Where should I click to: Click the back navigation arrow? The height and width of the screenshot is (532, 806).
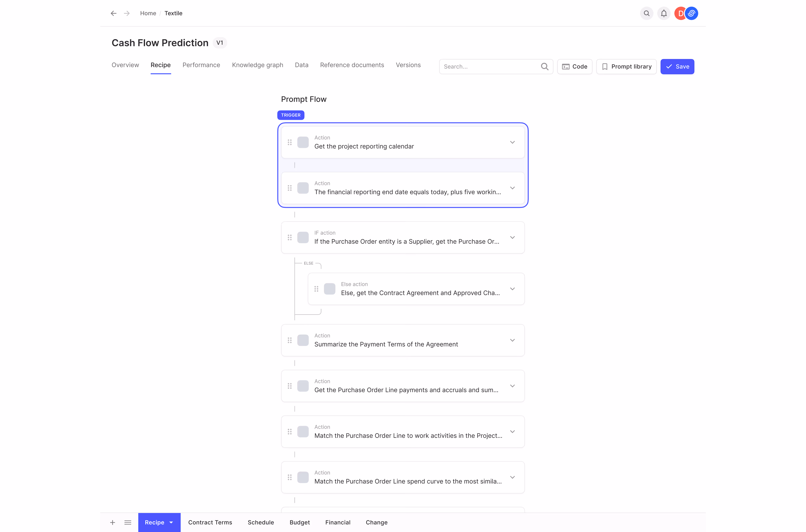113,13
